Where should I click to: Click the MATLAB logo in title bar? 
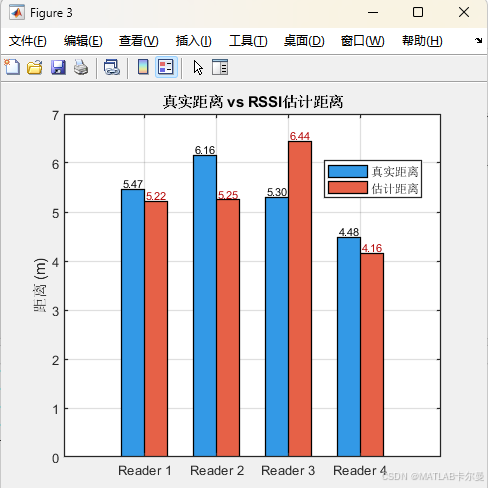point(17,13)
